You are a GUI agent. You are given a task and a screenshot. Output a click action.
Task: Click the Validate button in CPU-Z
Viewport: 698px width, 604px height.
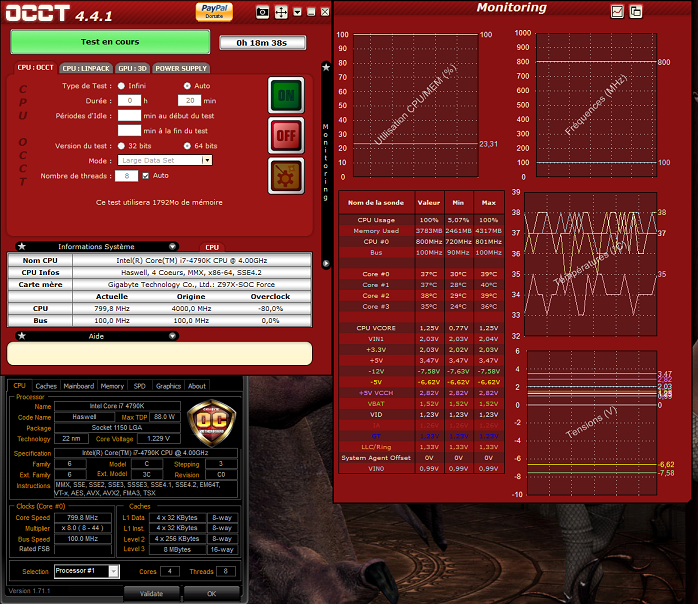151,594
